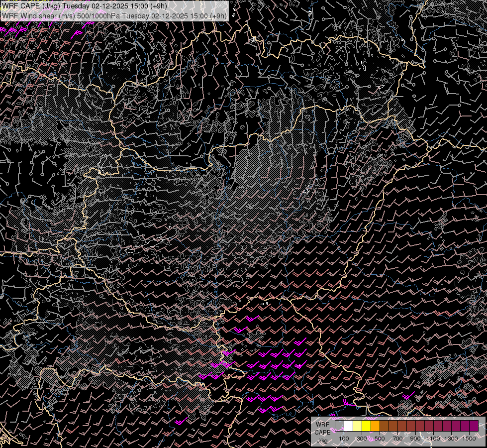Click the pale yellow CAPE legend swatch

click(357, 426)
